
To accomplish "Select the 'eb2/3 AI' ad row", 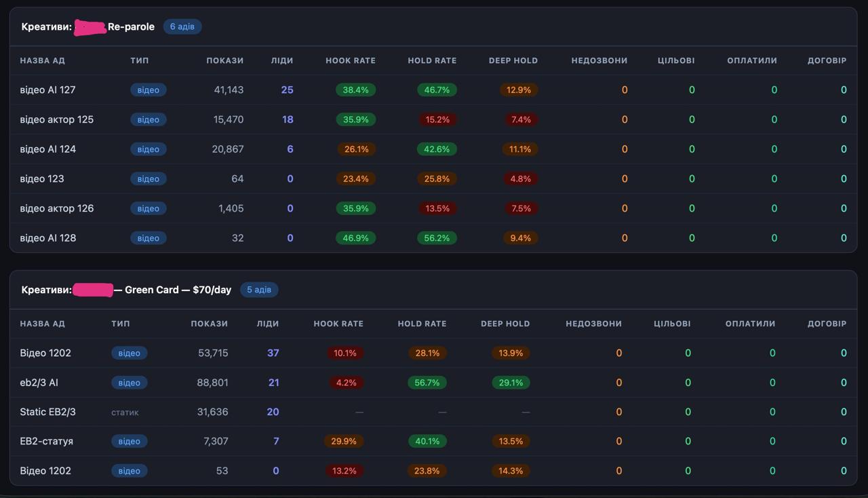I will (x=433, y=383).
